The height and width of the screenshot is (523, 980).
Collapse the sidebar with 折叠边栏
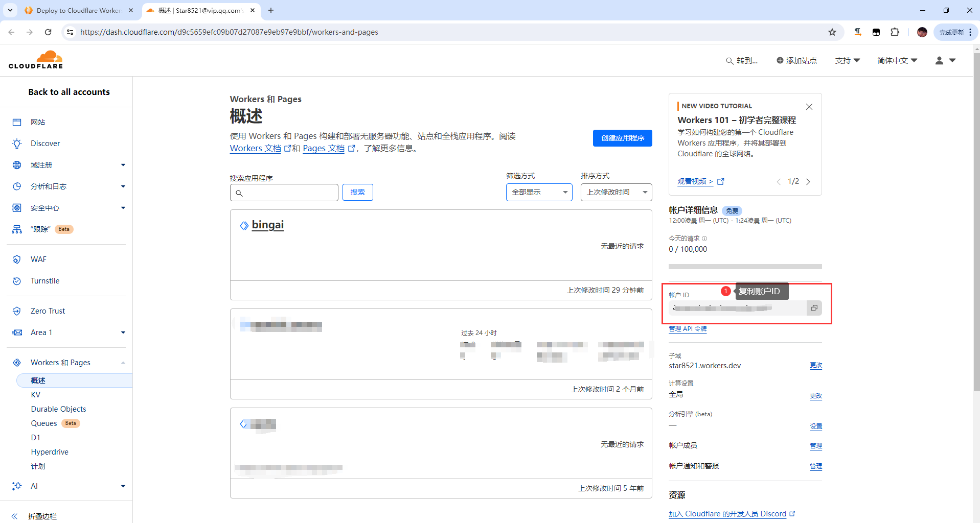coord(35,516)
